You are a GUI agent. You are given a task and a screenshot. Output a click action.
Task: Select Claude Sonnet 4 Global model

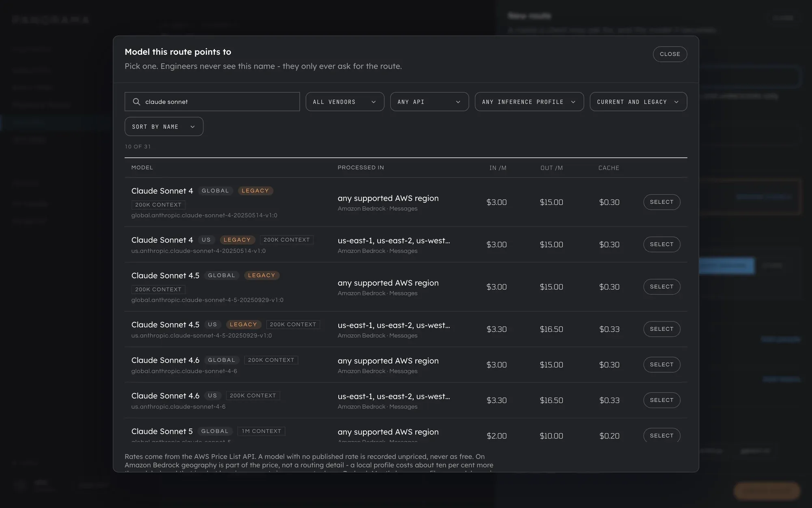coord(662,202)
